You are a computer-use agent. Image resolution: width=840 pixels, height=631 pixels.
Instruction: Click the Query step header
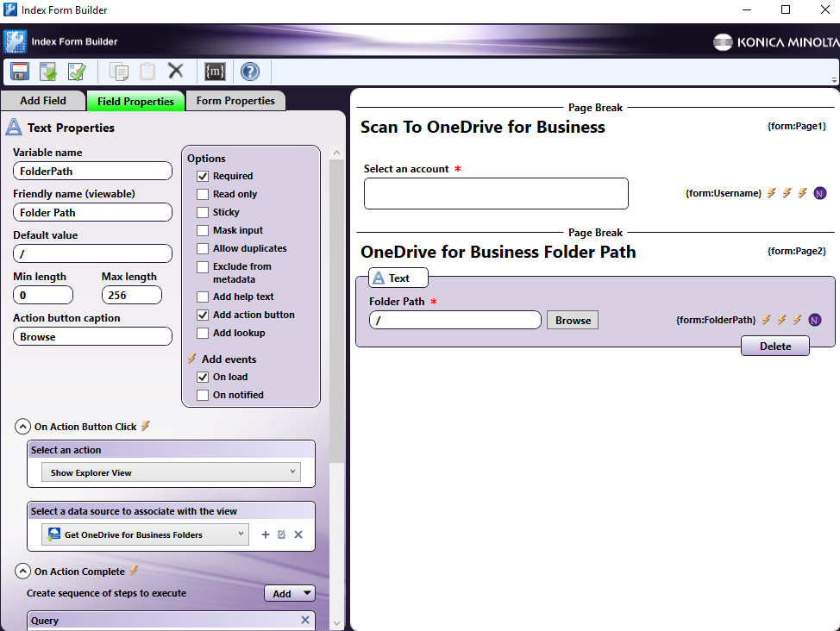171,621
